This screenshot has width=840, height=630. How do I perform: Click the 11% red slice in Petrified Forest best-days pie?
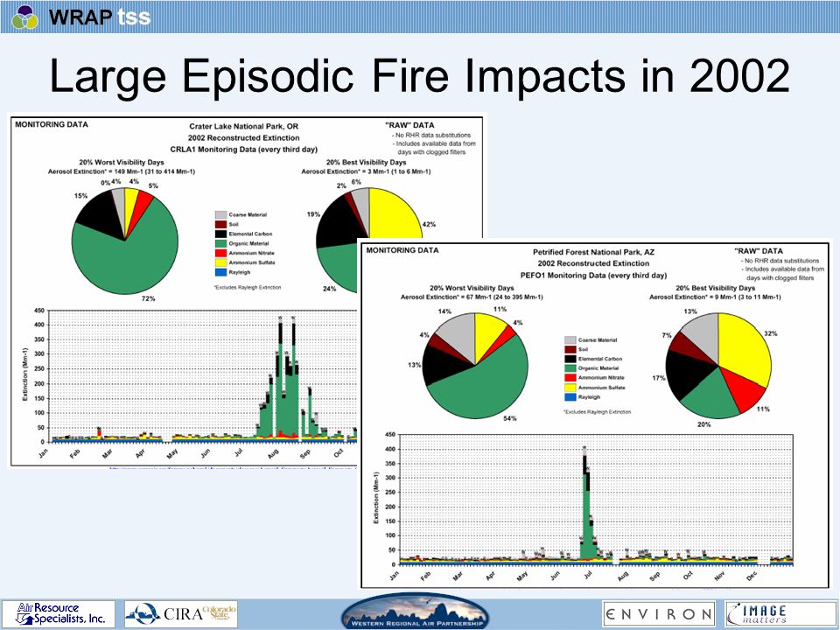coord(744,388)
